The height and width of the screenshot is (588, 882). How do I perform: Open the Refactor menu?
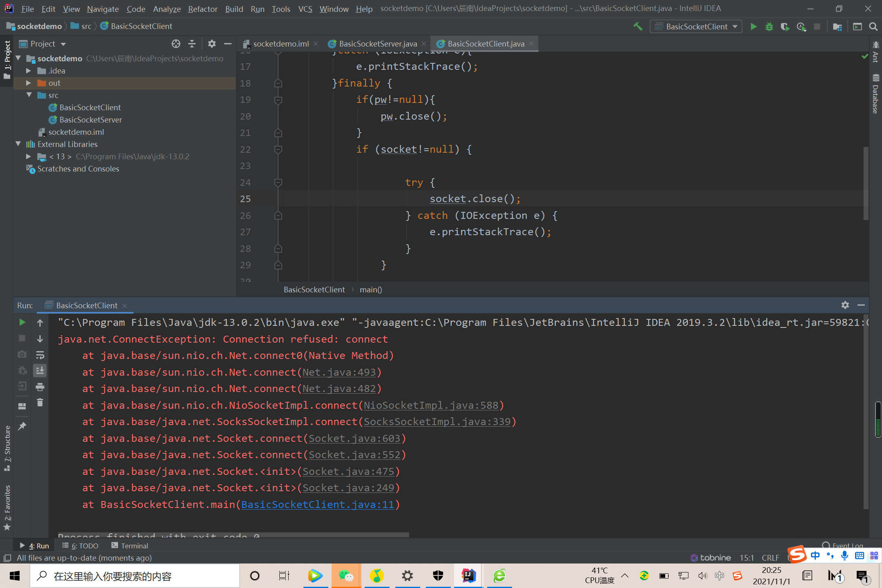click(203, 9)
